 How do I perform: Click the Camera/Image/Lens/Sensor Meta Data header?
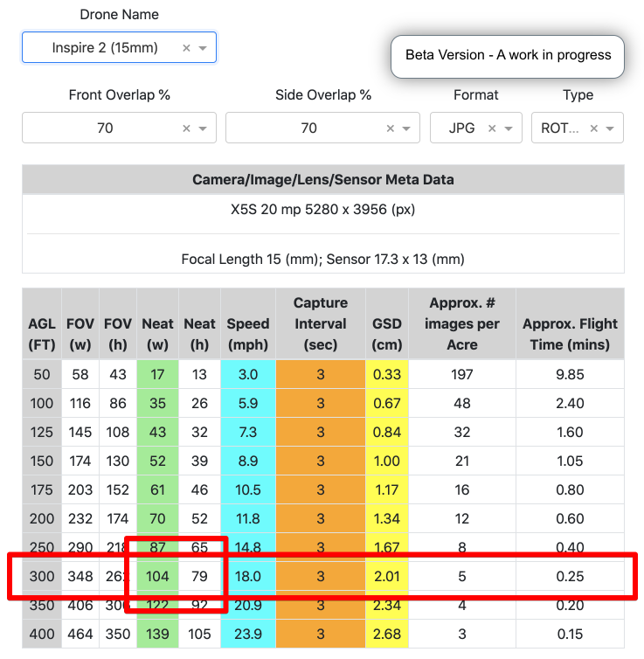[323, 180]
